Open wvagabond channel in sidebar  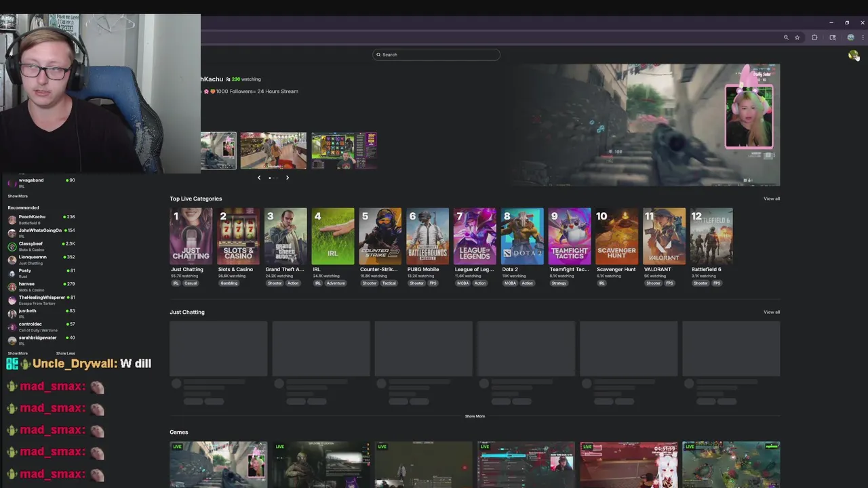41,182
